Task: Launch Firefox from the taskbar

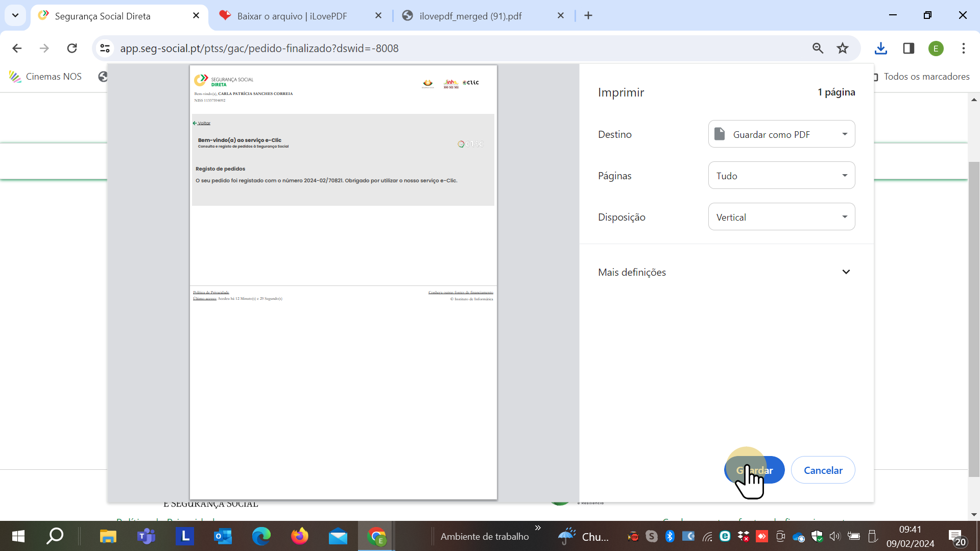Action: (300, 536)
